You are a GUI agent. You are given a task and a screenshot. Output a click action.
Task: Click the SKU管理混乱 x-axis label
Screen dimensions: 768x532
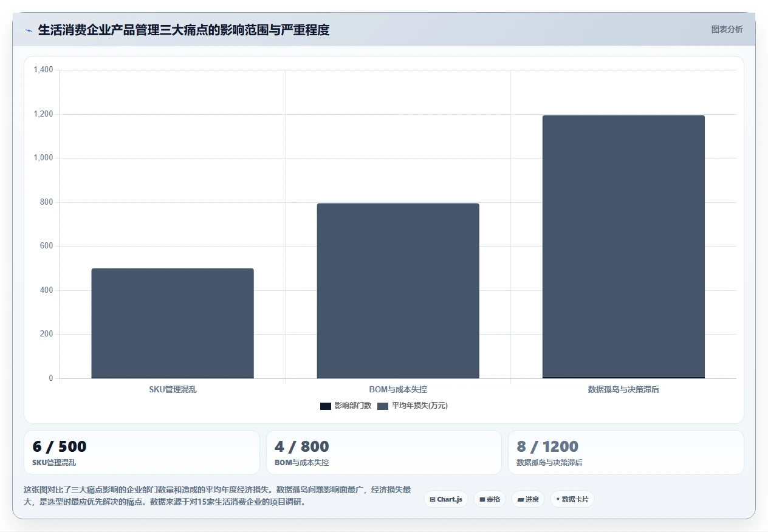[173, 389]
